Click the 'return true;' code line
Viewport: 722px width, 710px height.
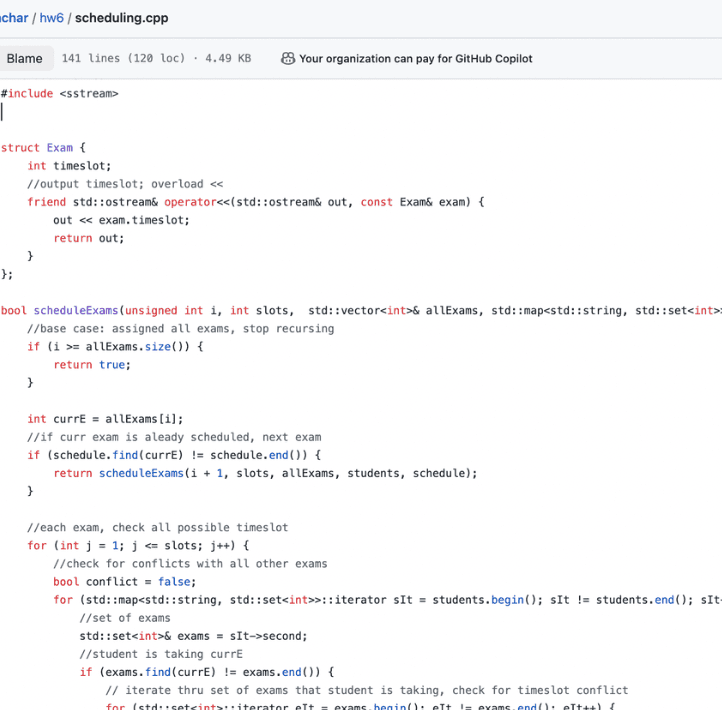click(92, 365)
